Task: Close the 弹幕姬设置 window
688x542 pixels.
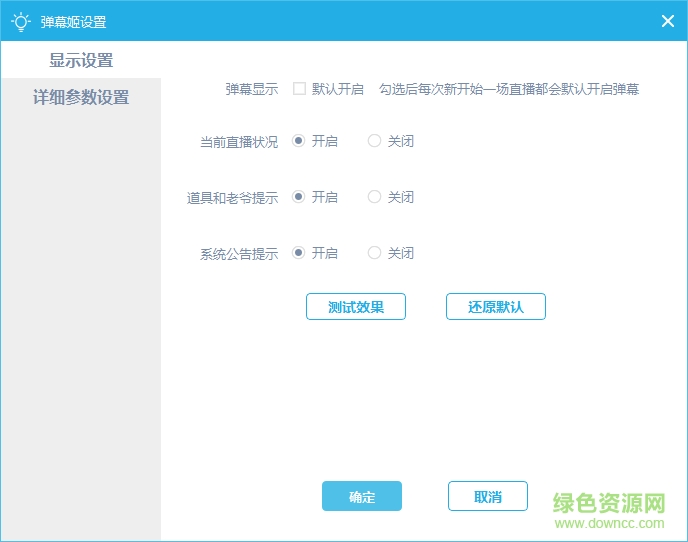Action: click(667, 21)
